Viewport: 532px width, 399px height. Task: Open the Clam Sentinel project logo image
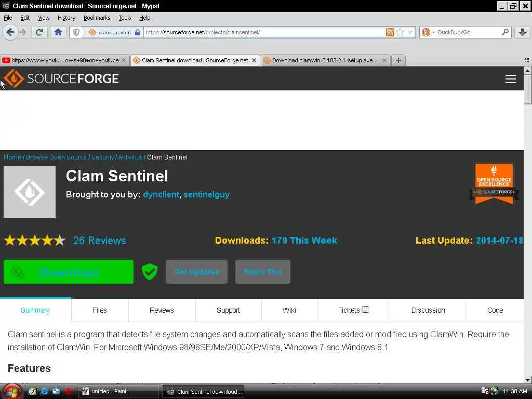point(30,192)
